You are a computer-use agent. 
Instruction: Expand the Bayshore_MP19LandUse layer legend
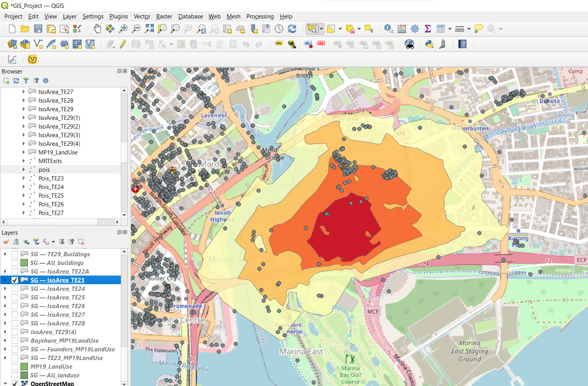click(5, 341)
